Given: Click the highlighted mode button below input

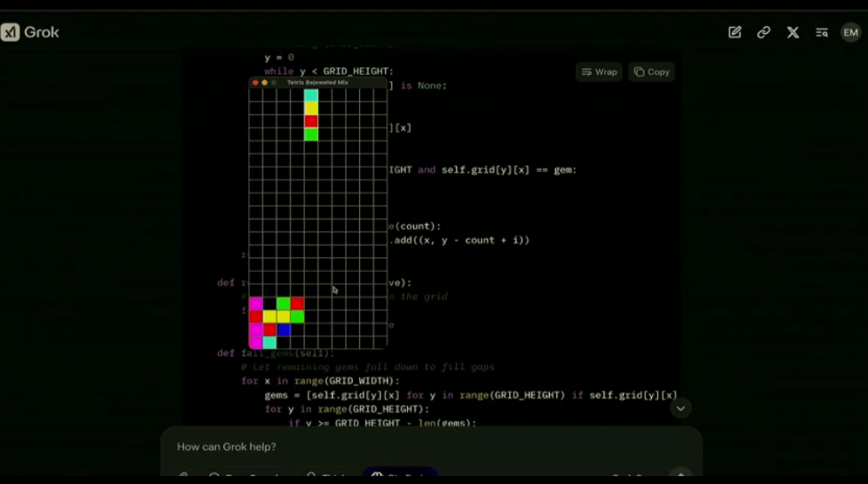Looking at the screenshot, I should pos(399,475).
